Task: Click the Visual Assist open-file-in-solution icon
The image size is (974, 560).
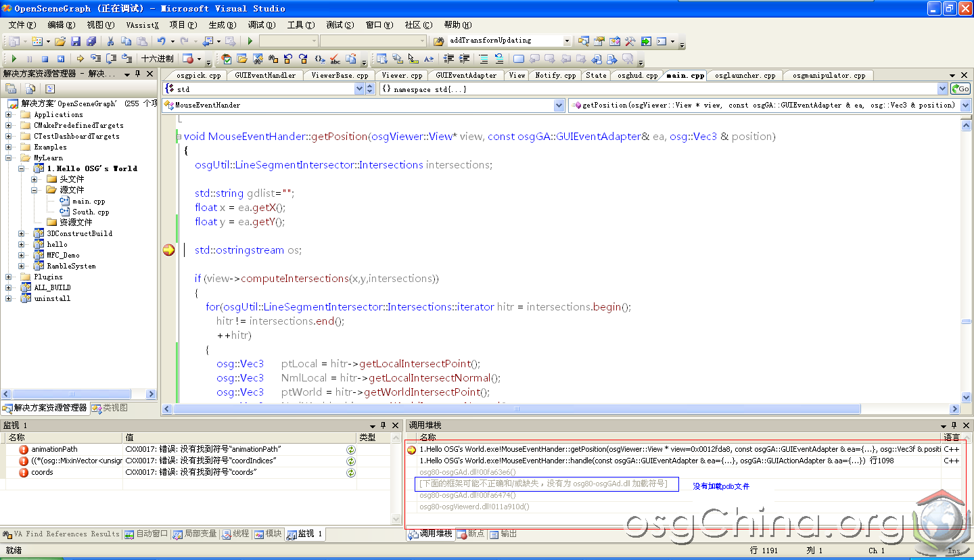Action: [243, 59]
